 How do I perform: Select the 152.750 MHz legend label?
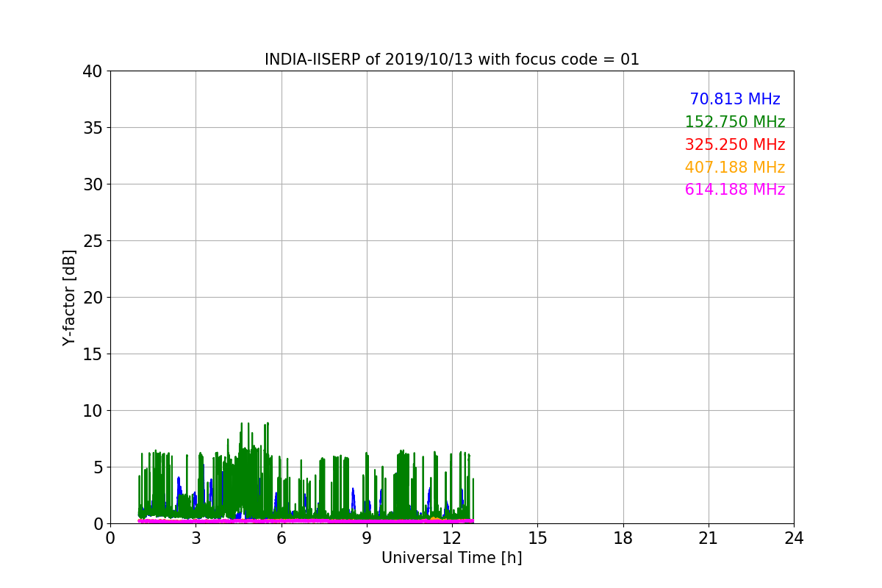(x=735, y=122)
